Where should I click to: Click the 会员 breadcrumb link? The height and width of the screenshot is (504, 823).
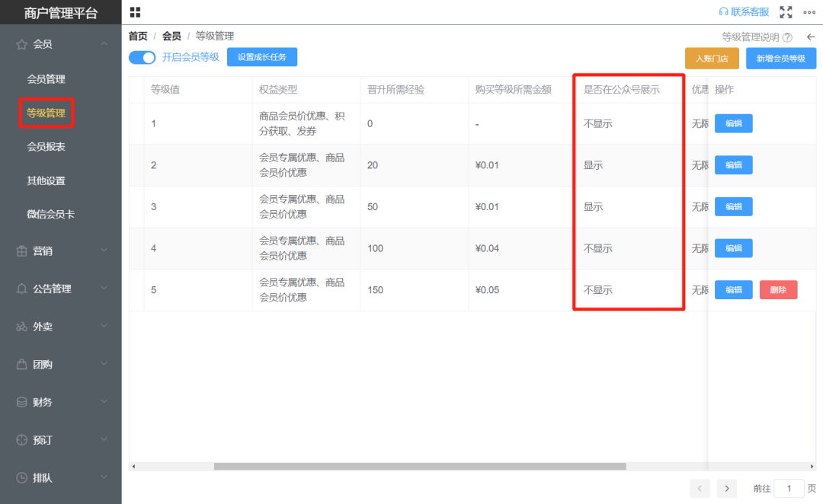click(171, 37)
